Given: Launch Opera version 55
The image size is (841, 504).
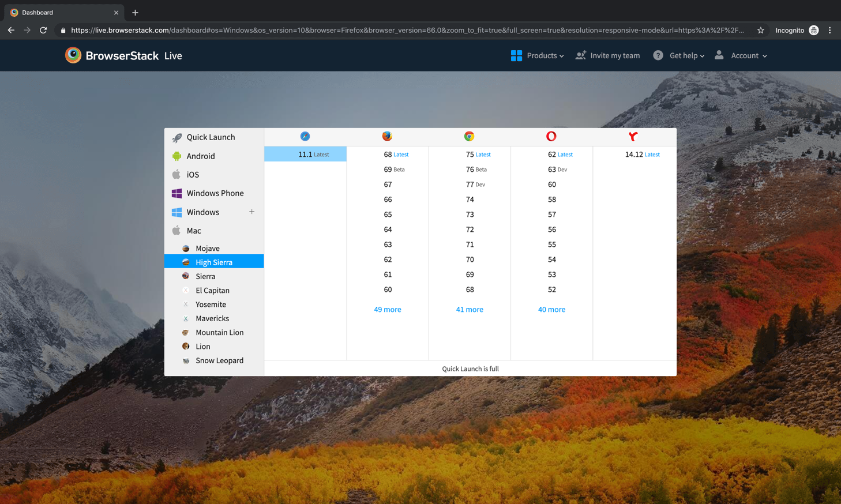Looking at the screenshot, I should (551, 245).
